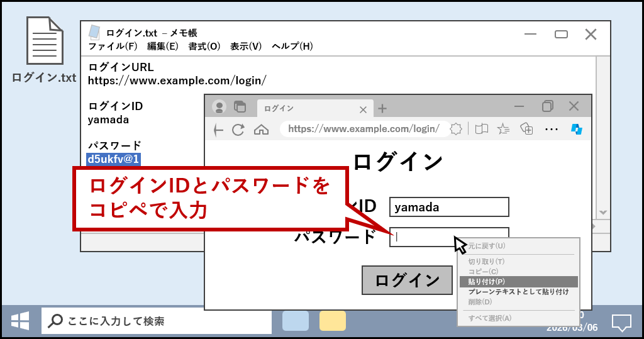Close the ログイン browser tab
Image resolution: width=644 pixels, height=339 pixels.
[363, 109]
